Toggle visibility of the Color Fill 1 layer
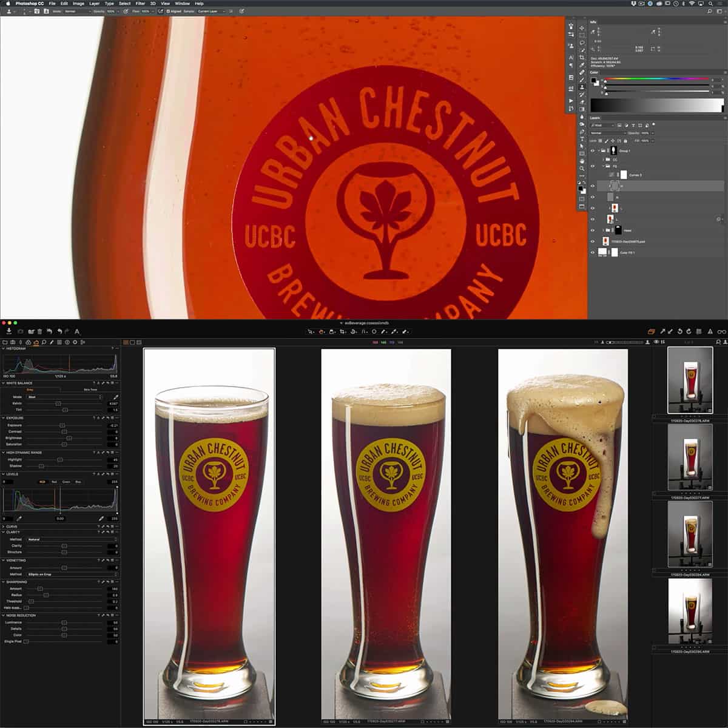728x728 pixels. [593, 252]
